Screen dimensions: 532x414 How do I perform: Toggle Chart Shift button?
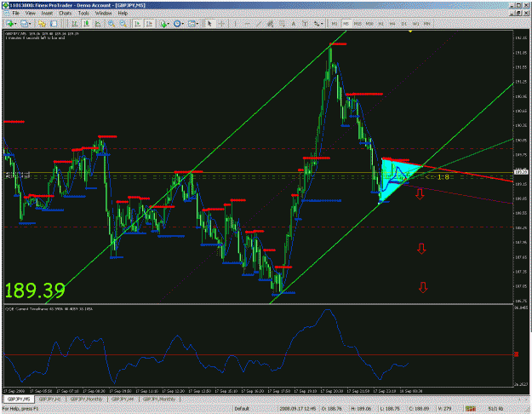[149, 24]
